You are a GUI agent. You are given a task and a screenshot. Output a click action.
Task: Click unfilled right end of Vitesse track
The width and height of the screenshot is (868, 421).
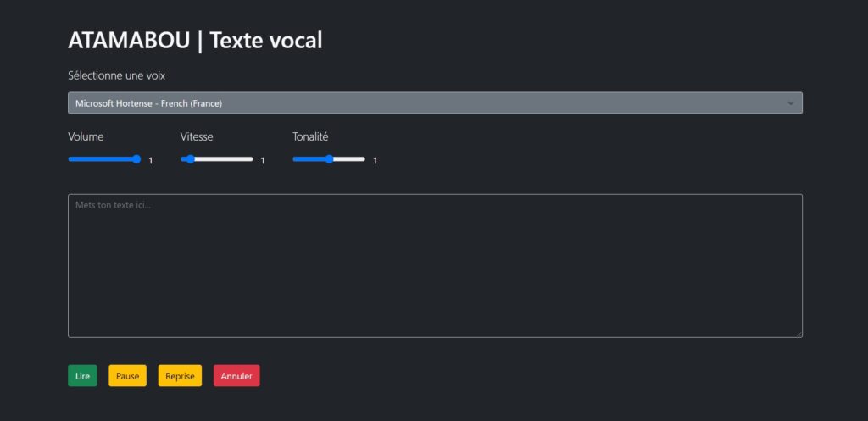pyautogui.click(x=246, y=158)
